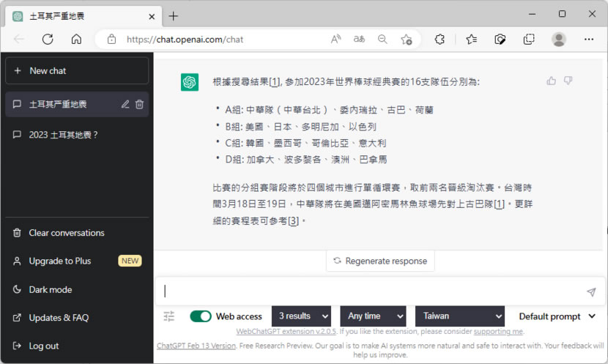
Task: Open the Any time dropdown
Action: click(373, 316)
